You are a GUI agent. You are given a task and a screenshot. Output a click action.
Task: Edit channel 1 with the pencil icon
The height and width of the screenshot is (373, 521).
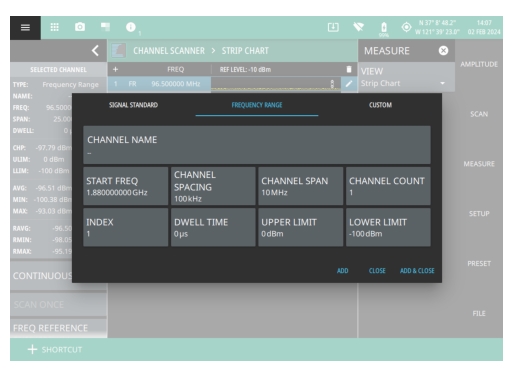349,84
